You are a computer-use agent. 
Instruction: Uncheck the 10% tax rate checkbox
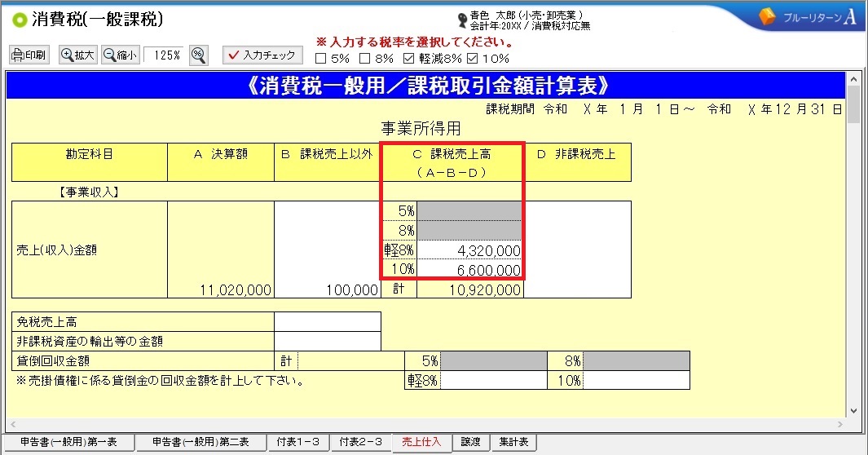[472, 58]
